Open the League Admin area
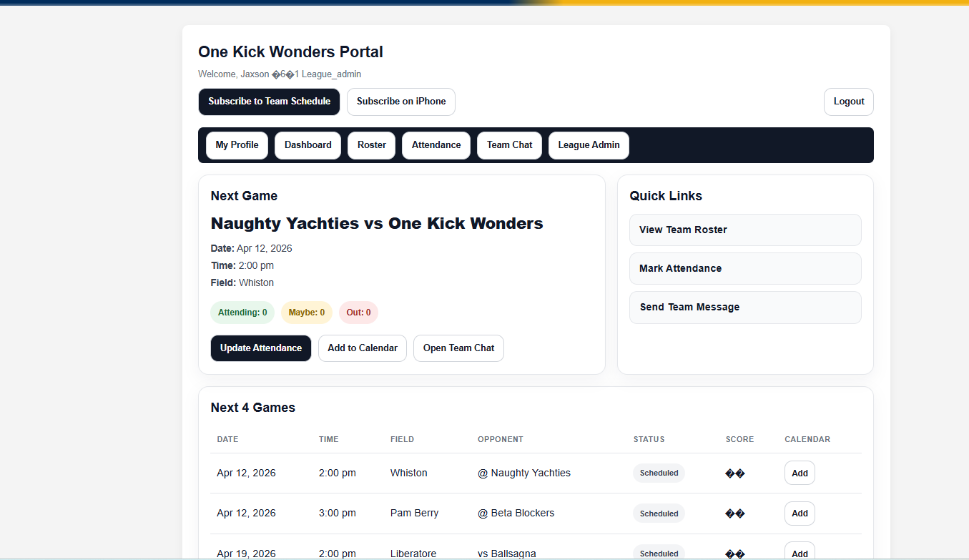The image size is (969, 560). point(589,145)
